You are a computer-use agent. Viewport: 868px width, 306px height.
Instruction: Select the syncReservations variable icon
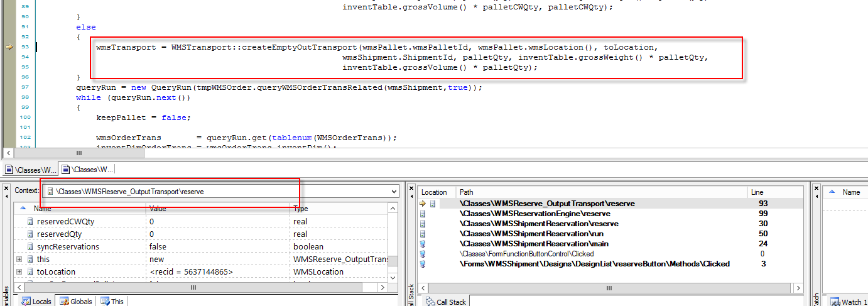(30, 247)
